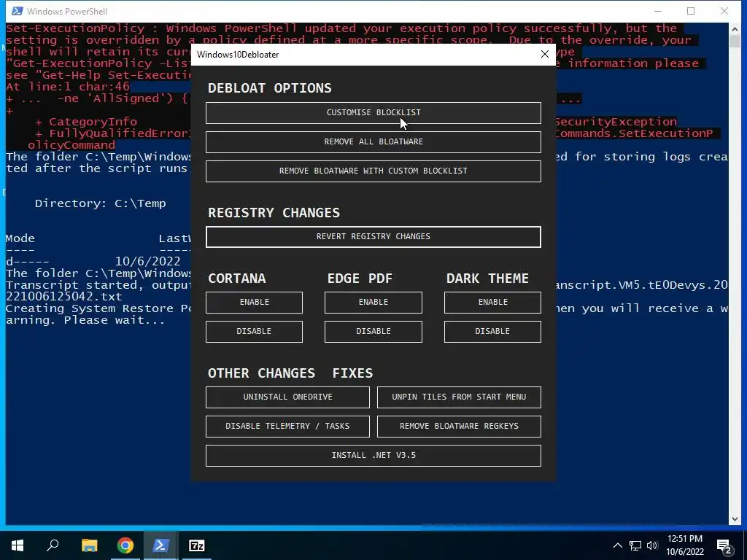Click Revert Registry Changes

tap(373, 237)
